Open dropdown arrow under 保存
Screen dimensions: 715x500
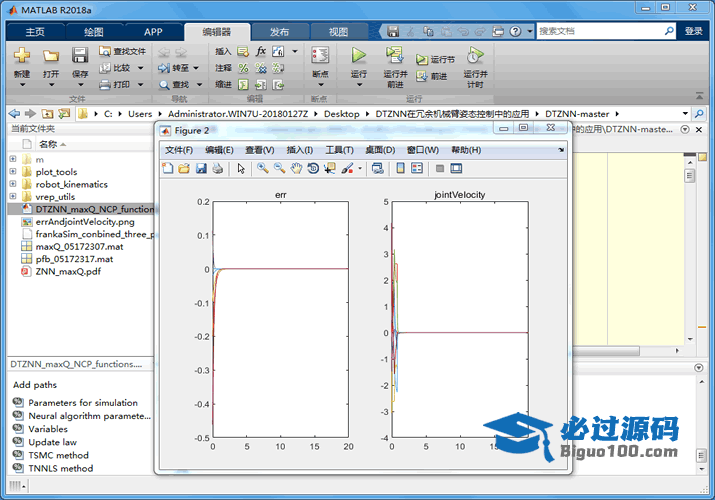pyautogui.click(x=80, y=85)
